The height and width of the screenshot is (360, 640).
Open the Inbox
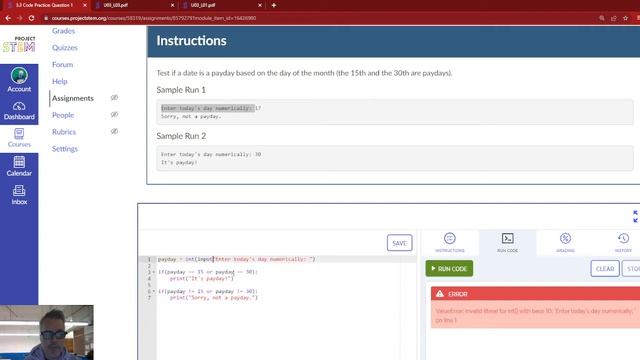(19, 195)
